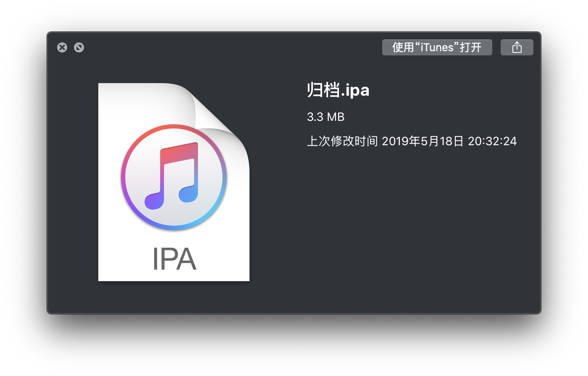The width and height of the screenshot is (588, 376).
Task: Select the file name 归档.ipa
Action: (338, 90)
